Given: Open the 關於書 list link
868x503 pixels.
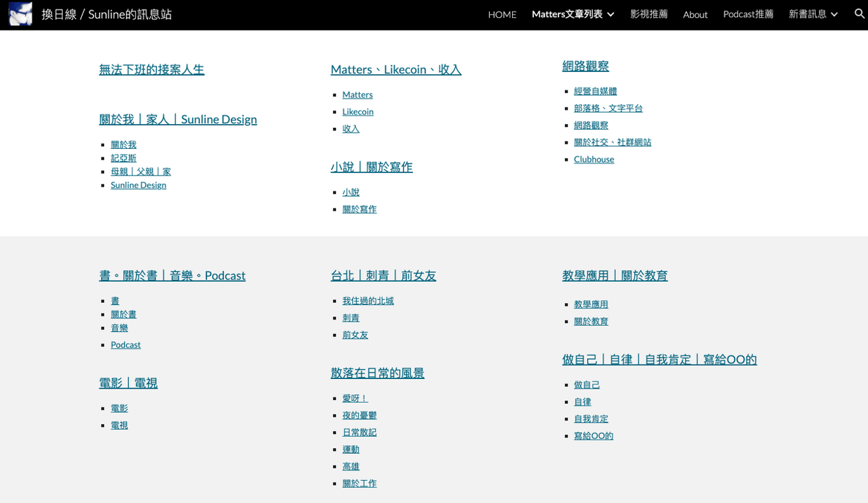Looking at the screenshot, I should click(x=123, y=314).
